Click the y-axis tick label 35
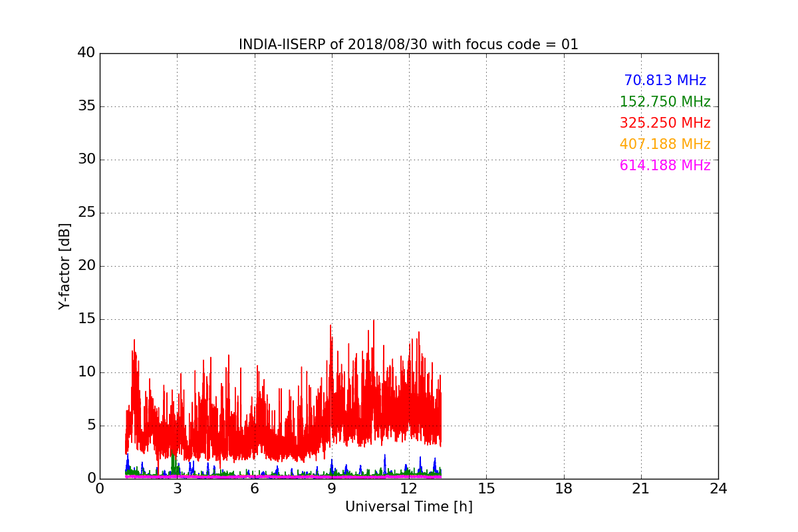 [x=86, y=106]
